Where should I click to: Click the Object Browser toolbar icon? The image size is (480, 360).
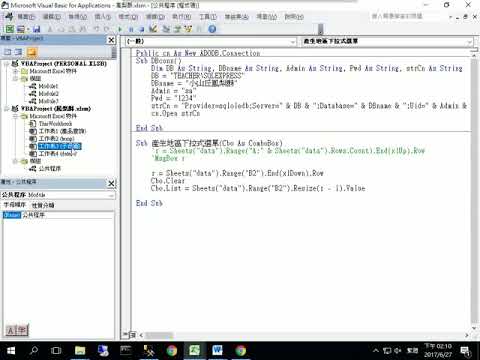(x=188, y=29)
